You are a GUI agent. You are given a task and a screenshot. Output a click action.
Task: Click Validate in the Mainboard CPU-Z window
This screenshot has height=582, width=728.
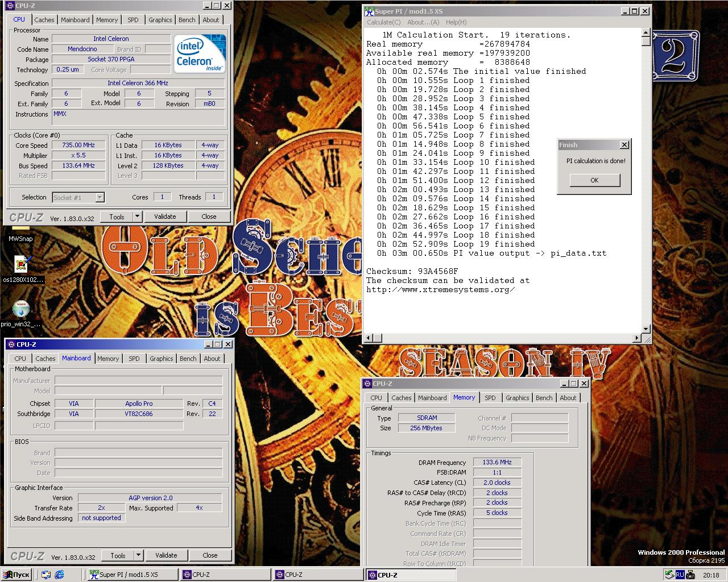[x=166, y=555]
